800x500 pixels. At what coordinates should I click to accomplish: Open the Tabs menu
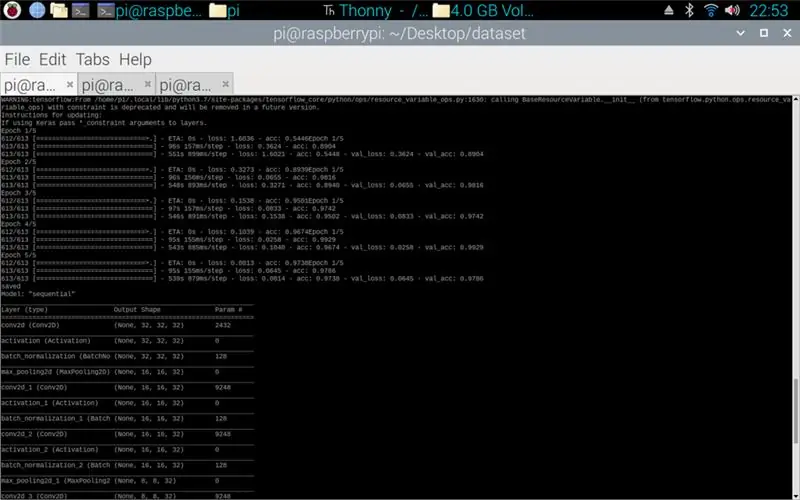pyautogui.click(x=93, y=59)
